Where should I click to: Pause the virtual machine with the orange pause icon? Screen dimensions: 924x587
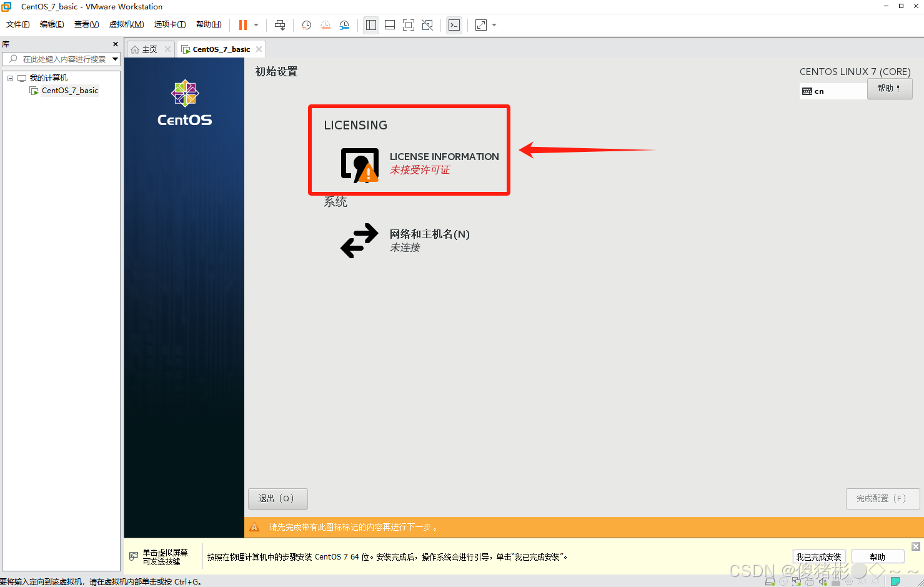243,25
